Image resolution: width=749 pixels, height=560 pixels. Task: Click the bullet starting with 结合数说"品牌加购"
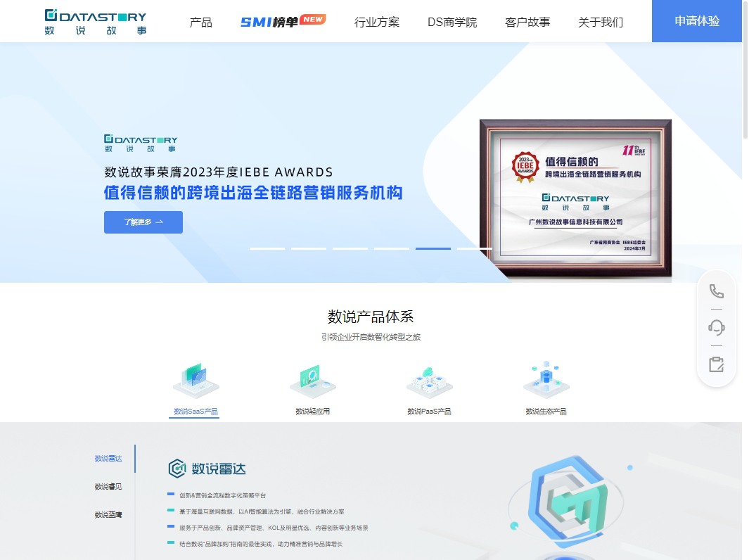[261, 545]
